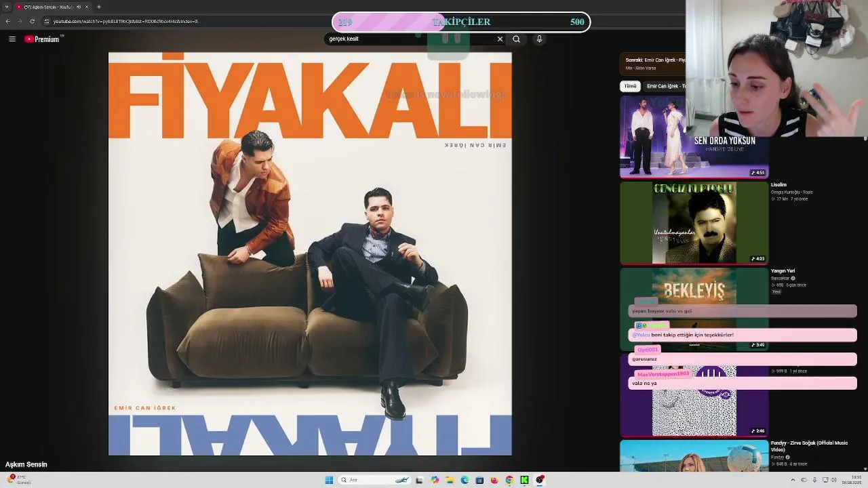Reload the YouTube page
868x488 pixels.
tap(32, 21)
